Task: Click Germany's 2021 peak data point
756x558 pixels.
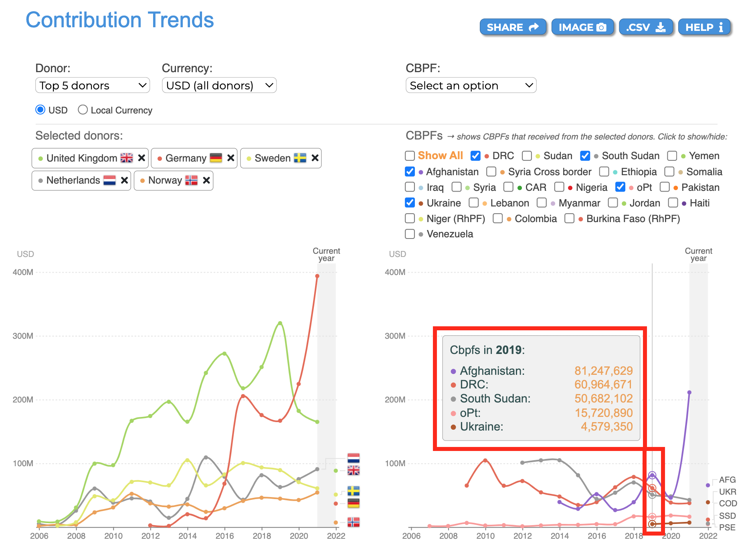Action: 317,276
